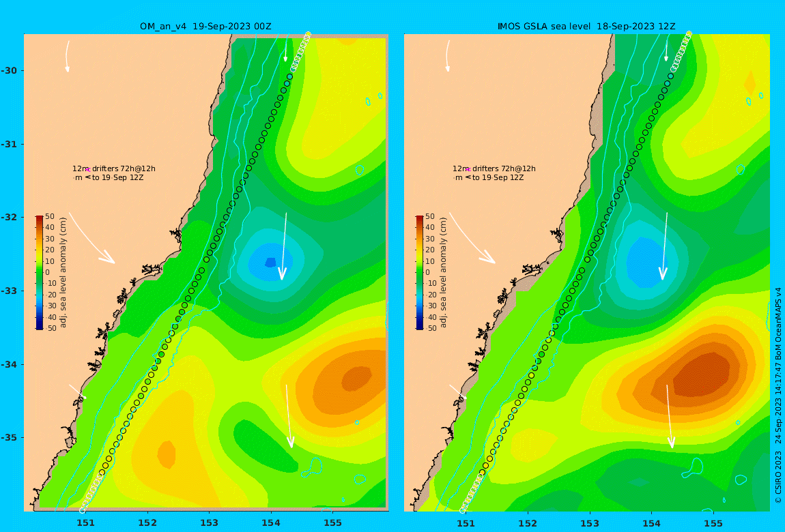Click the dark blue eddy core in left map
Viewport: 785px width, 532px height.
pyautogui.click(x=270, y=262)
